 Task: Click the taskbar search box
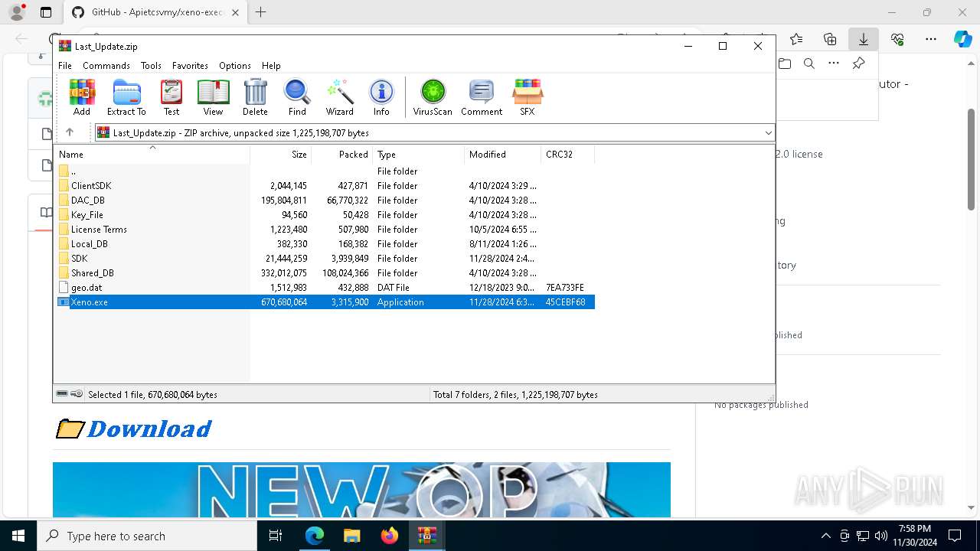[147, 536]
